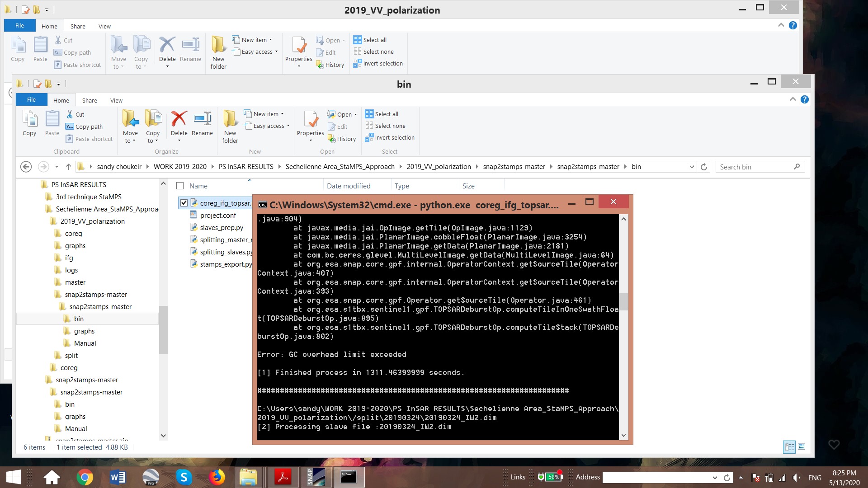Screen dimensions: 868x488
Task: Expand the address bar history dropdown
Action: [x=692, y=167]
